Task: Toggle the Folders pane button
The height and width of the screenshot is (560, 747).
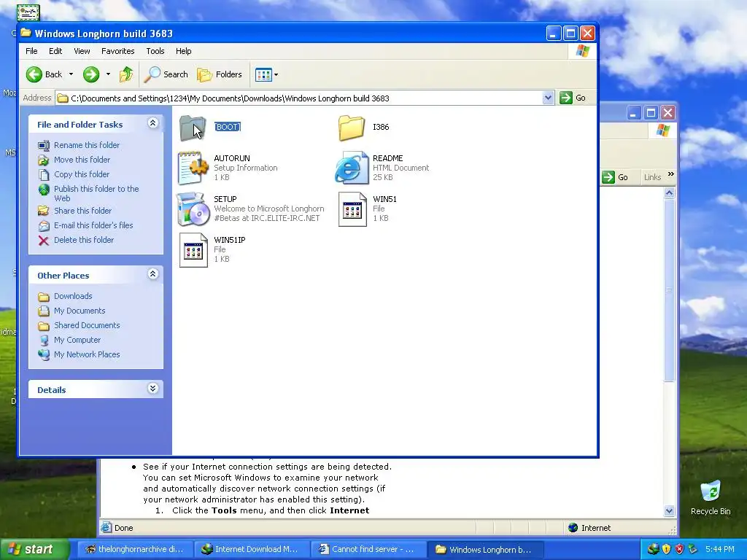Action: (x=219, y=74)
